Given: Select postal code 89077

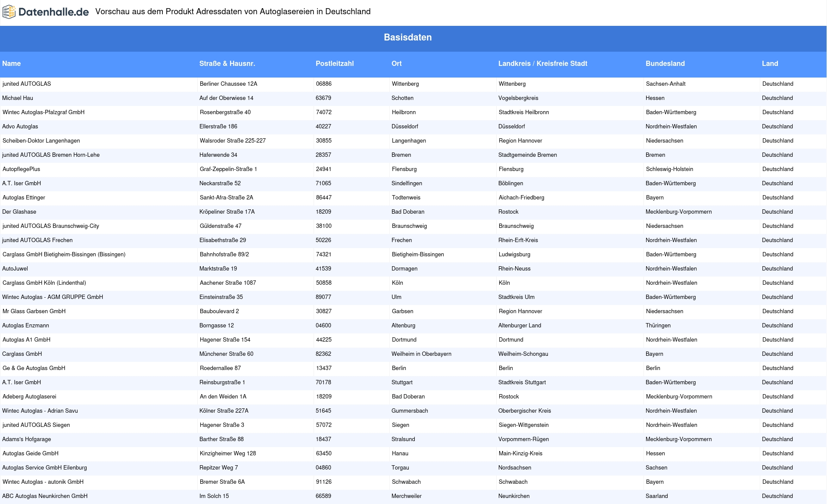Looking at the screenshot, I should click(x=323, y=297).
